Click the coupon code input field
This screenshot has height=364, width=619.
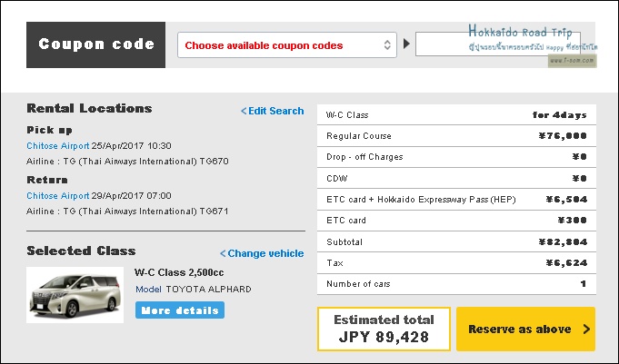click(x=498, y=44)
